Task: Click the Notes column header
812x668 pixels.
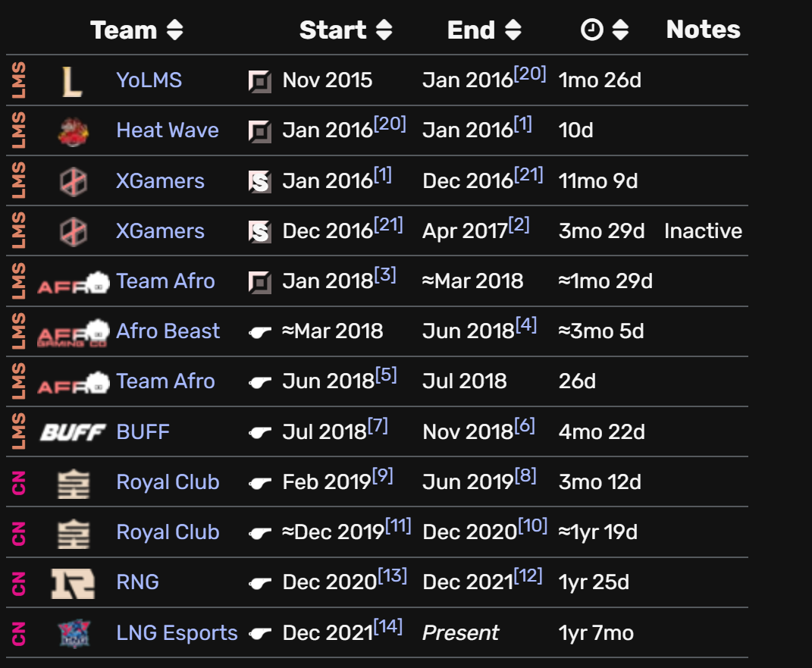Action: pos(703,30)
